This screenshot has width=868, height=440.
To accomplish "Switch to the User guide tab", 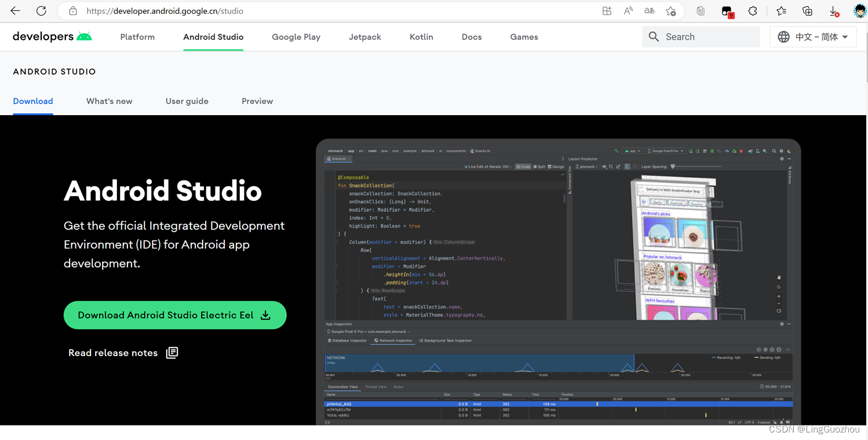I will point(187,101).
